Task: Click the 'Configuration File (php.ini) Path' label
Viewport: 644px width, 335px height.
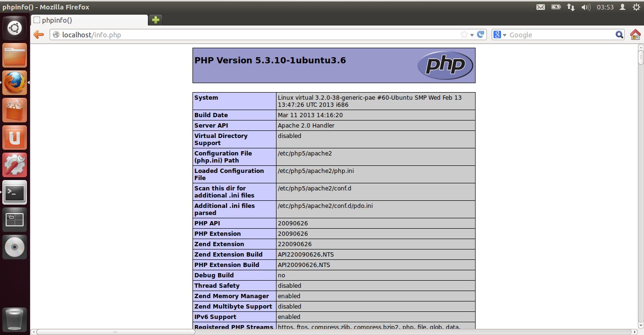Action: 223,157
